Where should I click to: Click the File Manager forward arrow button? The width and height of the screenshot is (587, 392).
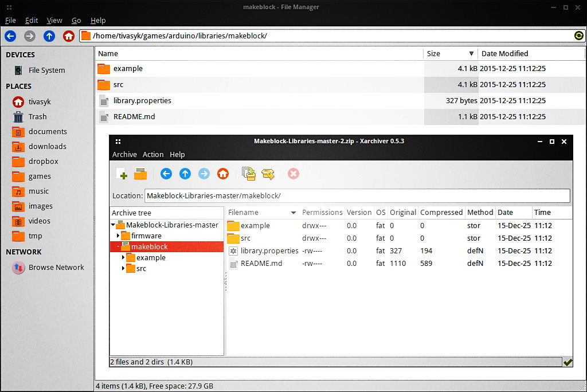point(30,36)
